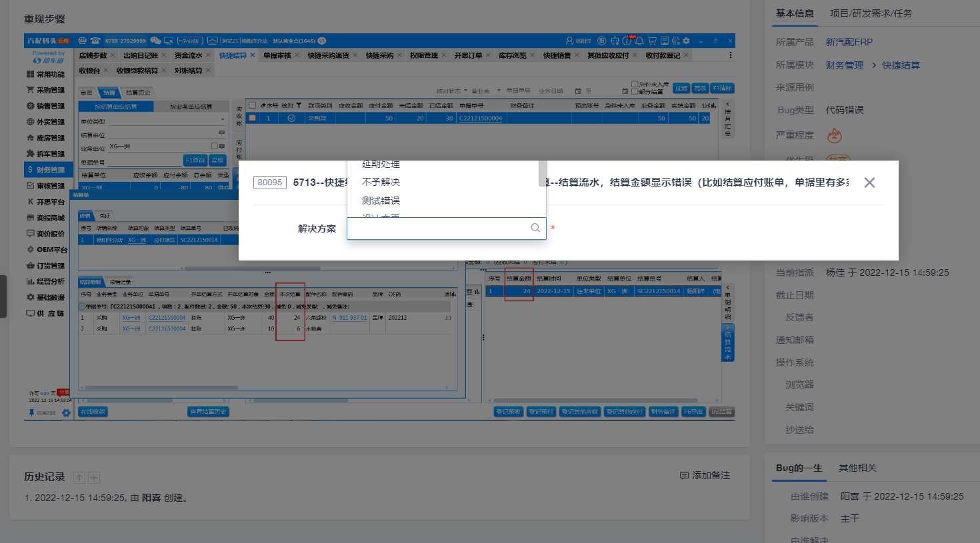
Task: Switch to the Bug的一生 tab
Action: 799,468
